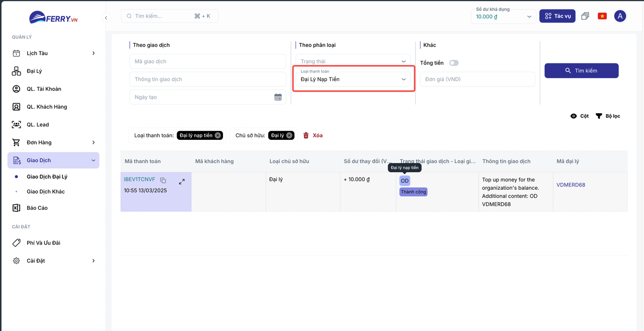Click the calendar icon in Ngày tạo field
This screenshot has width=644, height=331.
point(278,97)
